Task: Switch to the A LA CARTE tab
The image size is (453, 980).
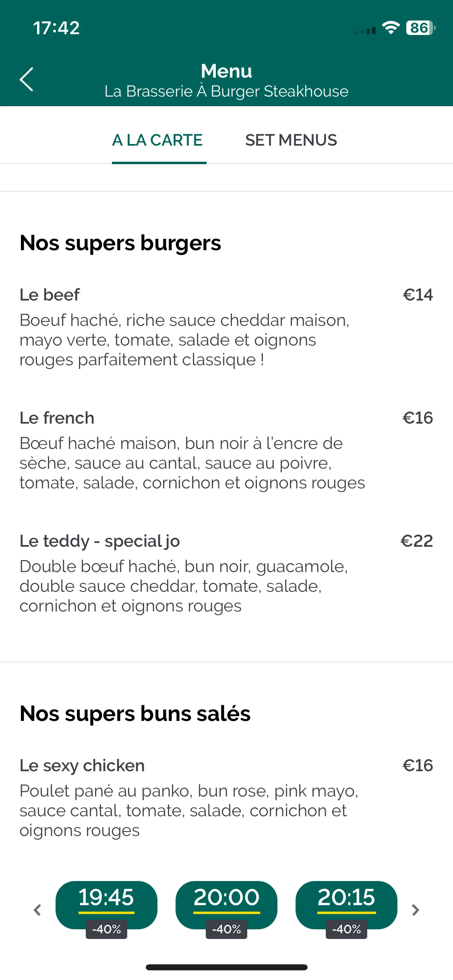Action: click(157, 140)
